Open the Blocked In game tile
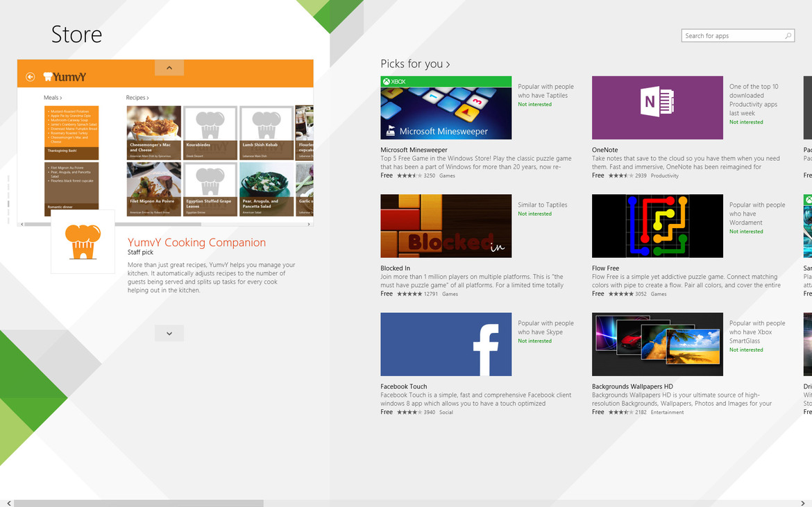This screenshot has height=507, width=812. [x=446, y=226]
